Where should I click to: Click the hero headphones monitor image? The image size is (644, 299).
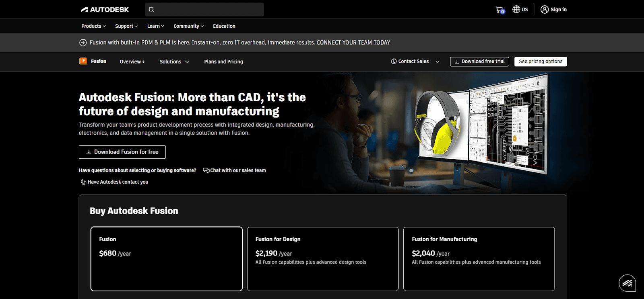point(482,125)
